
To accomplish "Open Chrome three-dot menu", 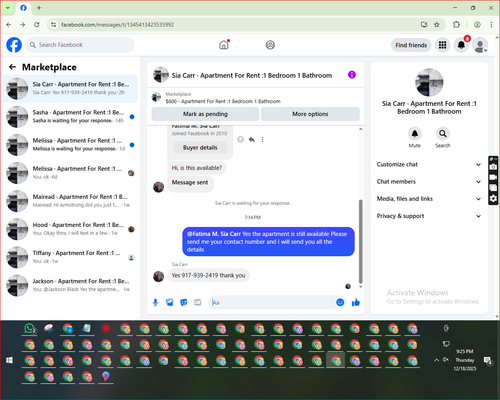I will click(x=491, y=25).
